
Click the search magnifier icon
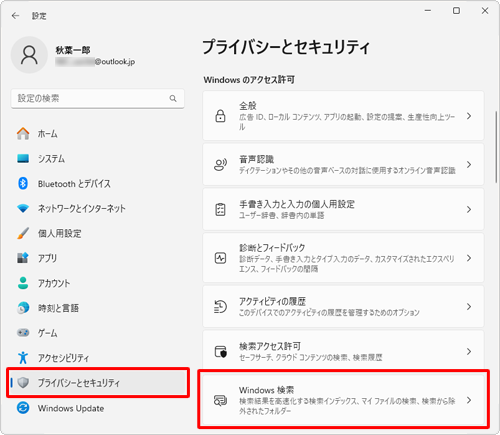click(x=173, y=98)
